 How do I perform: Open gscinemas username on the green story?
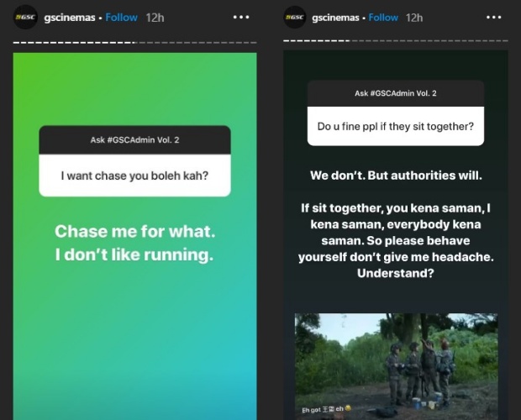[71, 17]
